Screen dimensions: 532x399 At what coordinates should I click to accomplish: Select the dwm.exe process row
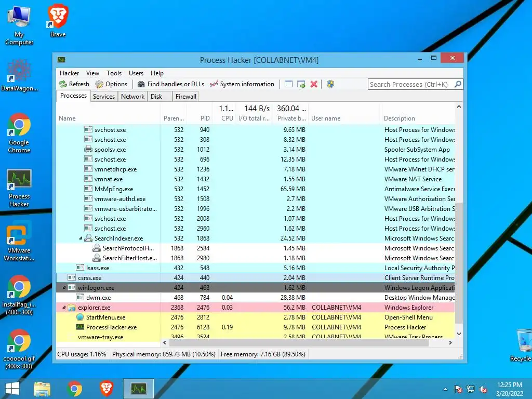tap(256, 298)
